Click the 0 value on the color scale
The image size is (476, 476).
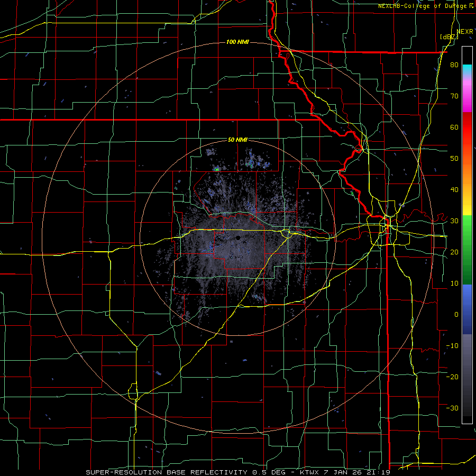456,315
